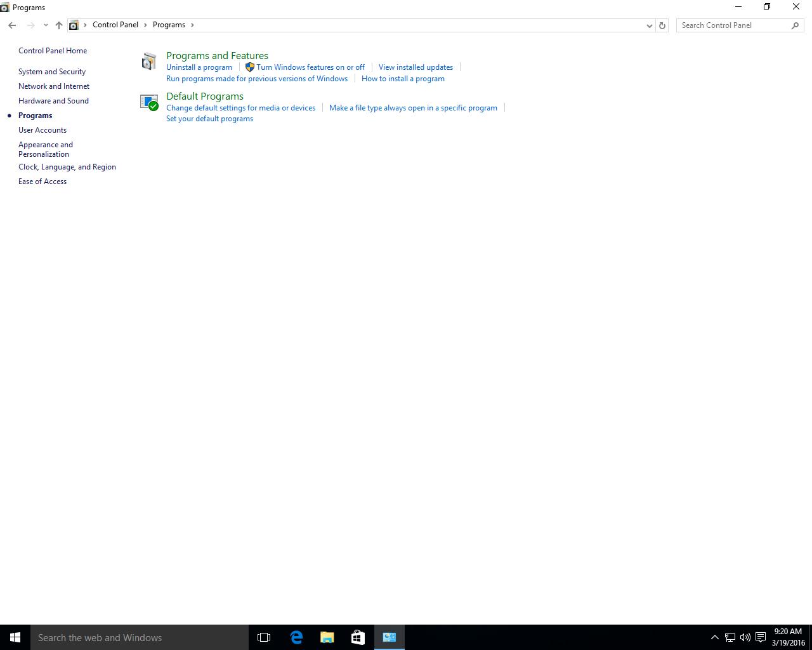Select Control Panel breadcrumb
This screenshot has height=650, width=812.
tap(115, 25)
